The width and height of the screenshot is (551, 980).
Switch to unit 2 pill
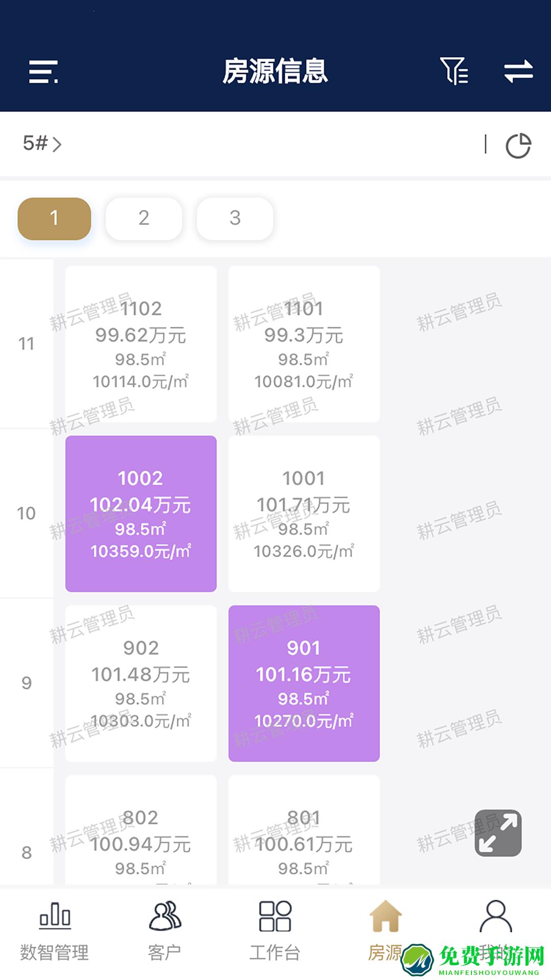pyautogui.click(x=144, y=218)
